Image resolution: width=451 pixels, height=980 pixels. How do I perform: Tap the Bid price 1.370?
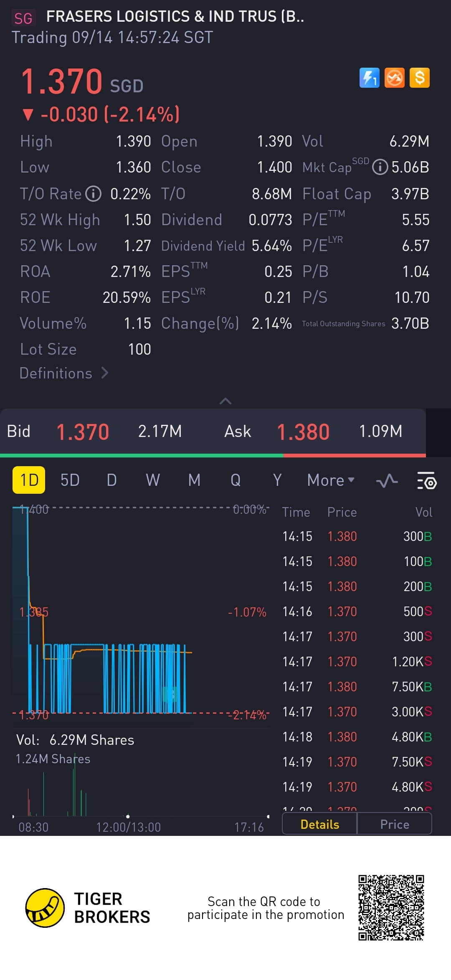(x=83, y=432)
